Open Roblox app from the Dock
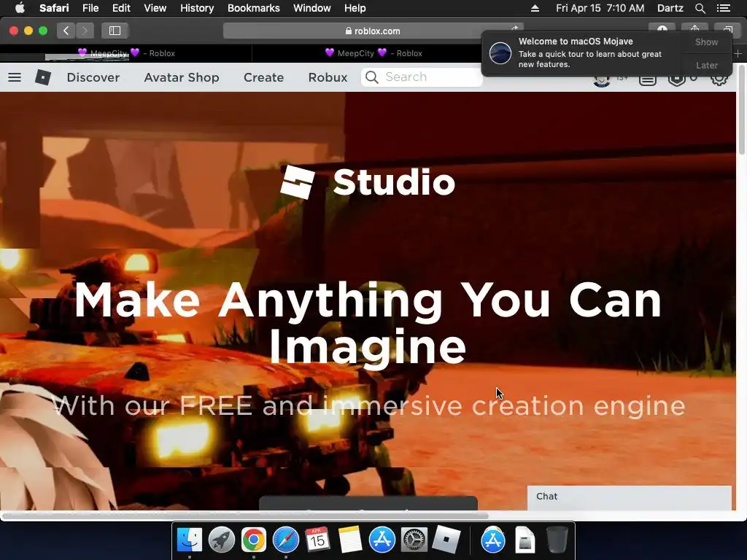The height and width of the screenshot is (560, 747). click(446, 540)
